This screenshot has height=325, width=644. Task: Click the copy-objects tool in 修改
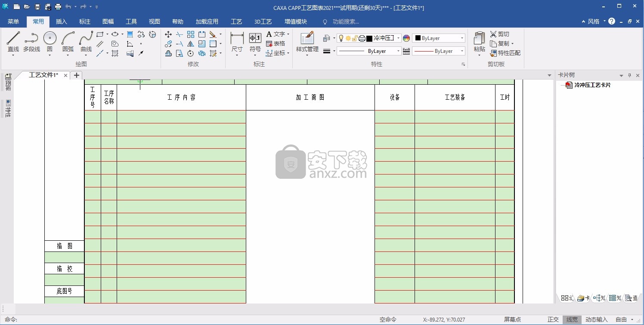(168, 44)
